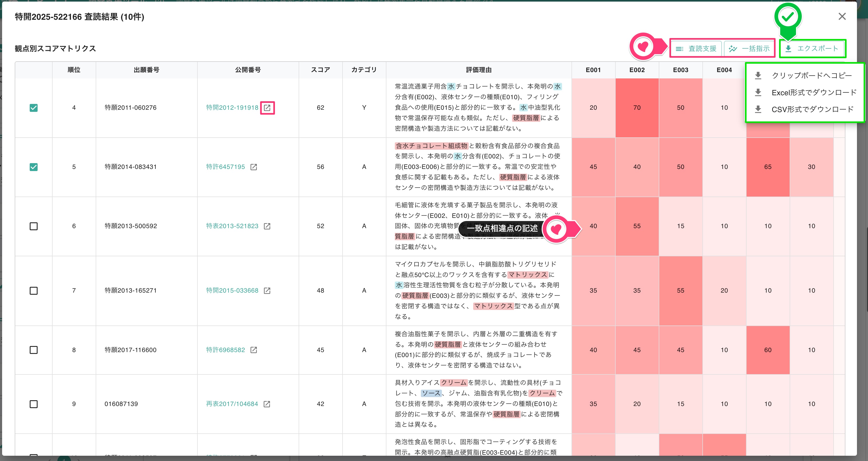The image size is (868, 461).
Task: Open external link icon beside 特許6457195
Action: point(254,167)
